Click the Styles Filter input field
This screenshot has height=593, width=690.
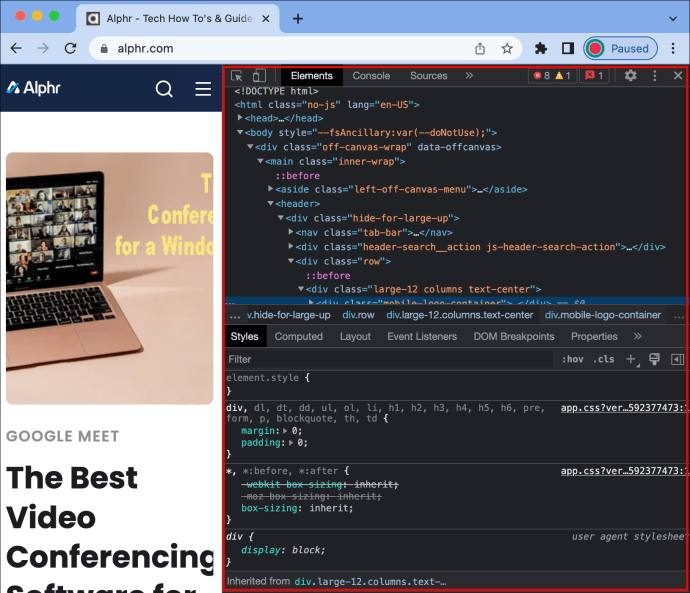coord(389,359)
